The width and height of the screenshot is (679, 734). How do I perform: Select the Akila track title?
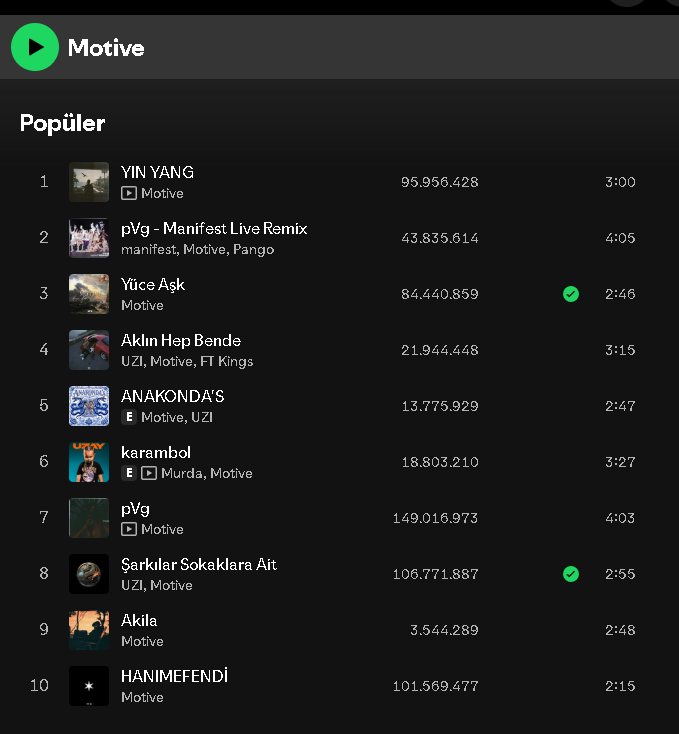(x=139, y=620)
